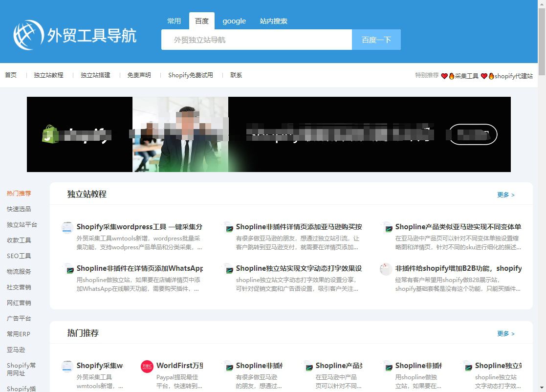This screenshot has height=392, width=546.
Task: Open the 站内搜索 search tab
Action: [x=273, y=21]
